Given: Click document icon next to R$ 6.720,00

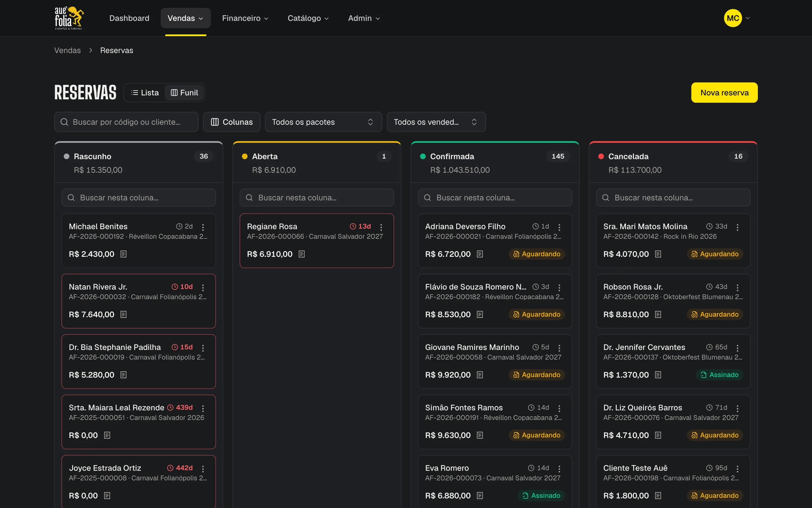Looking at the screenshot, I should 480,254.
